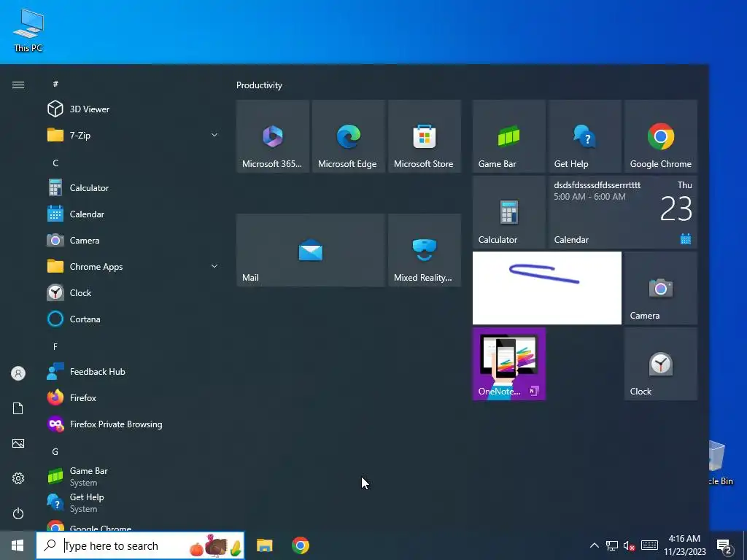Open Get Help in the app list
Viewport: 747px width, 560px height.
133,502
